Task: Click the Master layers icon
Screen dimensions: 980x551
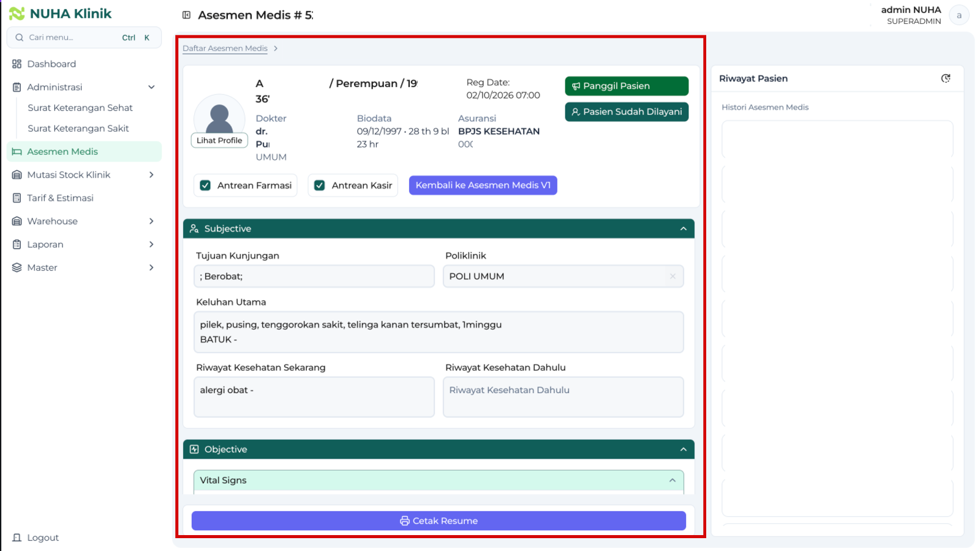Action: pyautogui.click(x=17, y=268)
